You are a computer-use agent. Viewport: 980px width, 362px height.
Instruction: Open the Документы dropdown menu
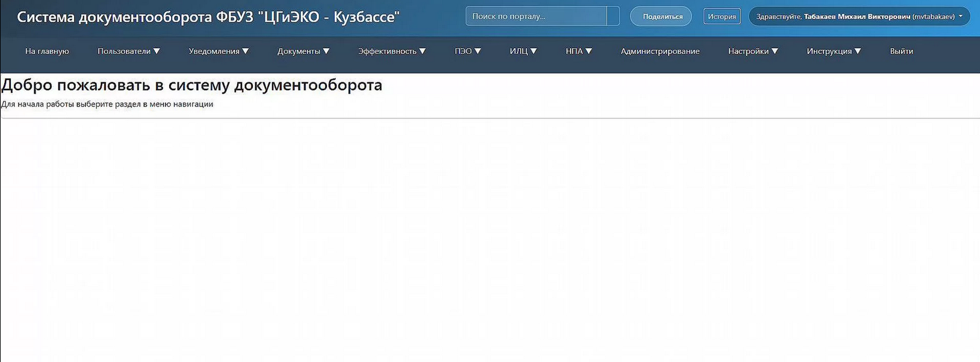(303, 51)
